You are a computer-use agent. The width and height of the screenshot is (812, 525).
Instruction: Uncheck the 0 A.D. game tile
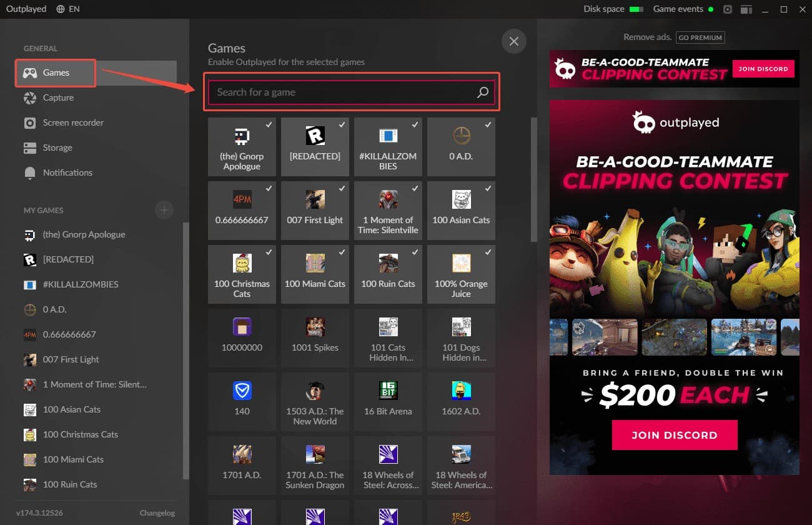coord(461,146)
